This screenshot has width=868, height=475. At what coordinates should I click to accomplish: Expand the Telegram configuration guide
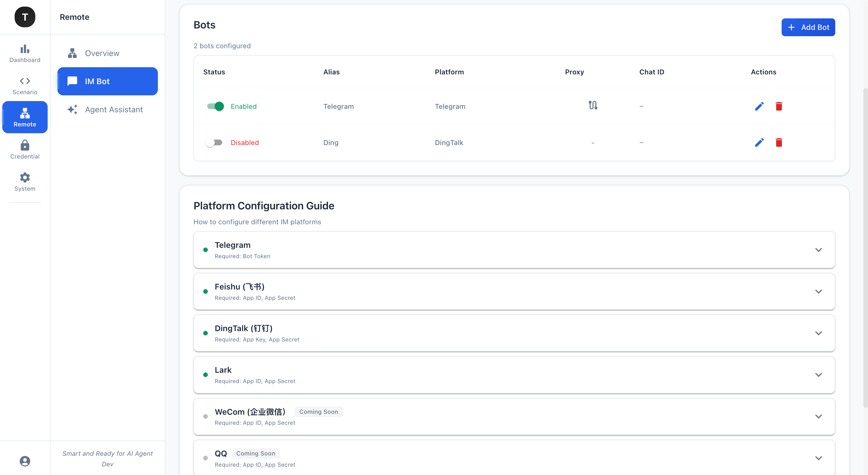tap(818, 250)
